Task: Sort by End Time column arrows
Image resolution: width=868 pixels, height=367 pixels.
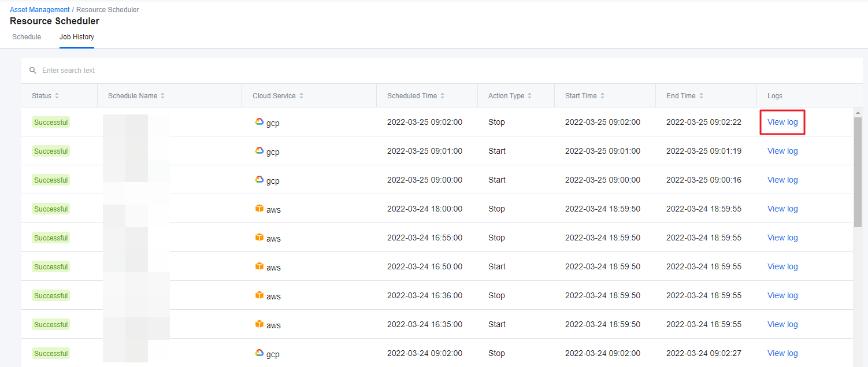Action: click(x=701, y=96)
